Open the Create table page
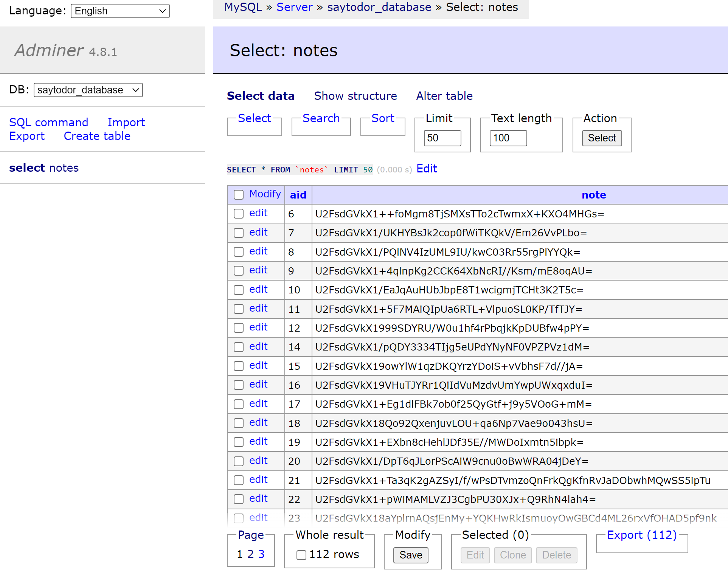 [97, 136]
